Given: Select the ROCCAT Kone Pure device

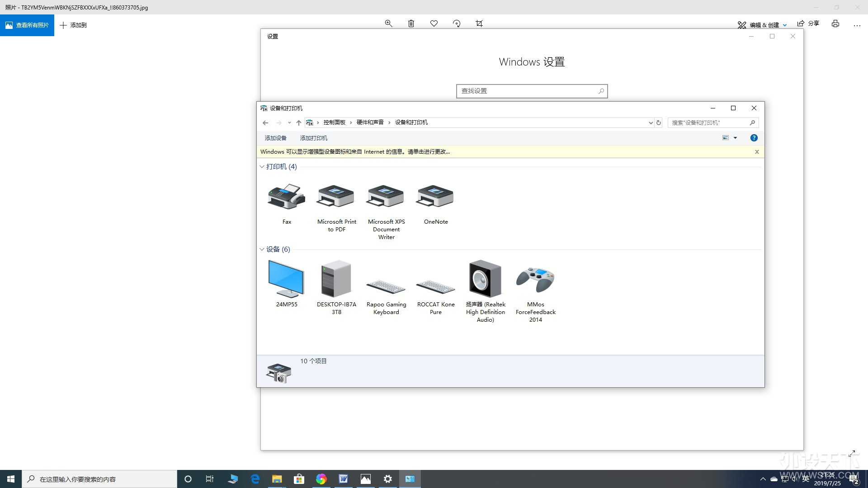Looking at the screenshot, I should coord(436,287).
